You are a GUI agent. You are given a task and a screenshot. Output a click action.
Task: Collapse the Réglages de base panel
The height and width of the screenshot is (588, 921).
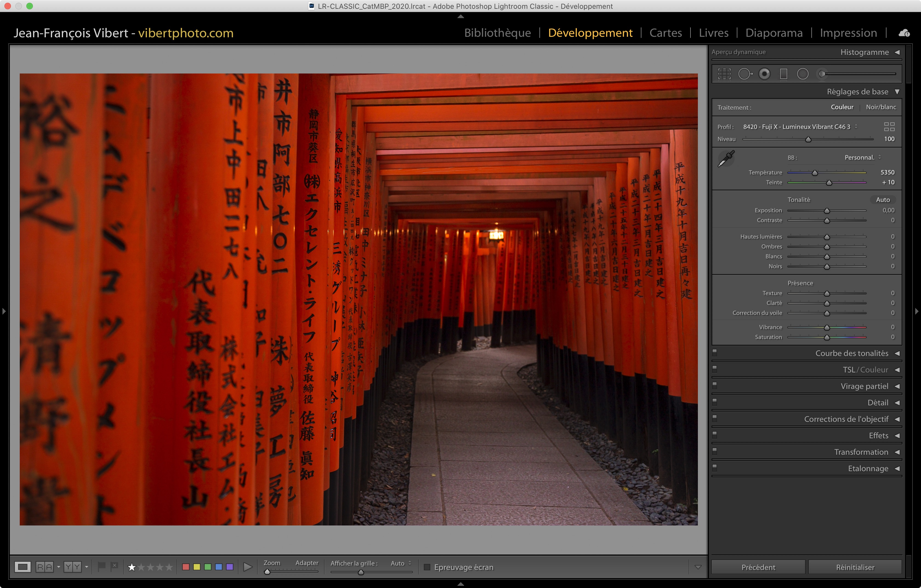tap(897, 92)
